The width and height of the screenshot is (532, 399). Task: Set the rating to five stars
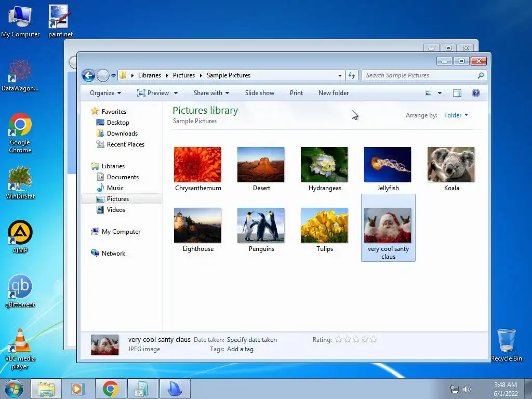(x=374, y=339)
